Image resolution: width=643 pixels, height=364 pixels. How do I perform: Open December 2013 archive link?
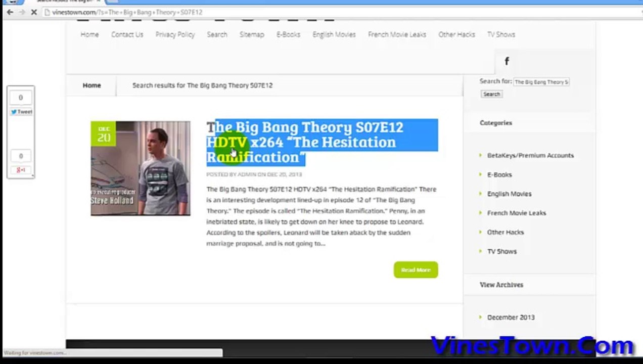(511, 317)
